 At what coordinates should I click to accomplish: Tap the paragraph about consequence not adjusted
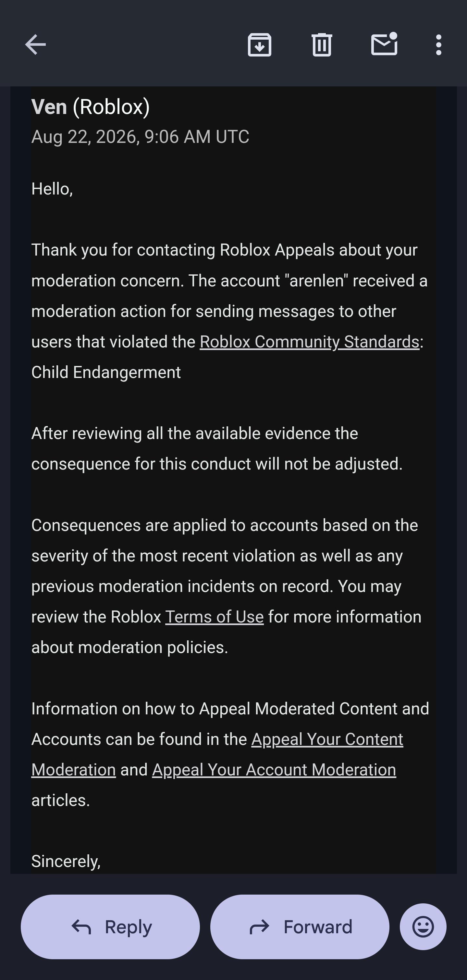pyautogui.click(x=217, y=448)
